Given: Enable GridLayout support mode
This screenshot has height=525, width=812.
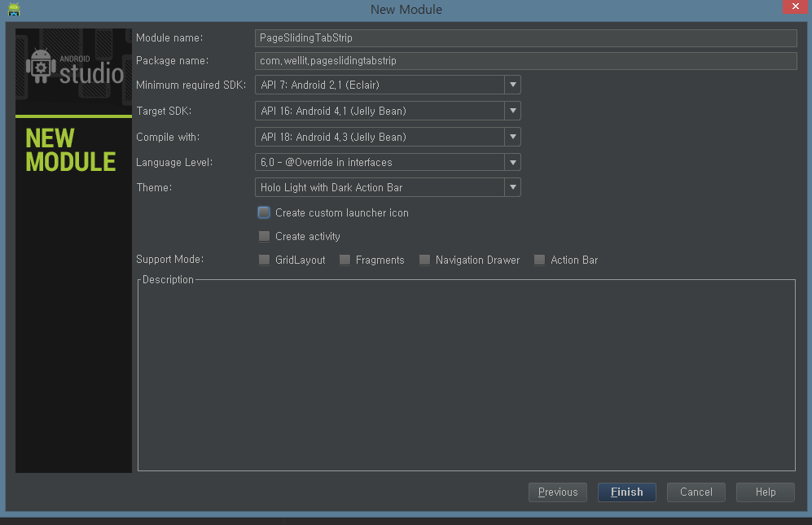Looking at the screenshot, I should [264, 260].
